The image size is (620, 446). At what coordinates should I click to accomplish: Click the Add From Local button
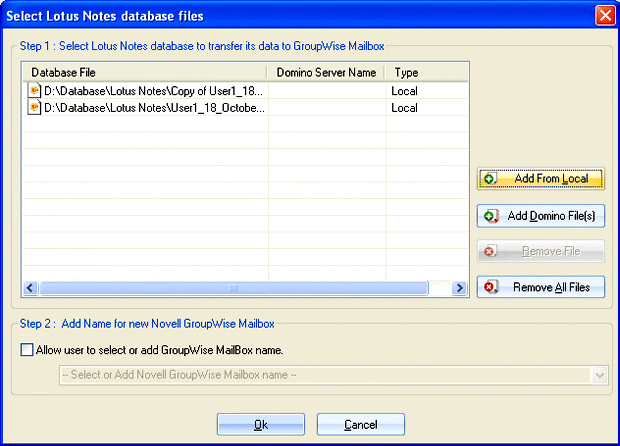click(x=541, y=179)
